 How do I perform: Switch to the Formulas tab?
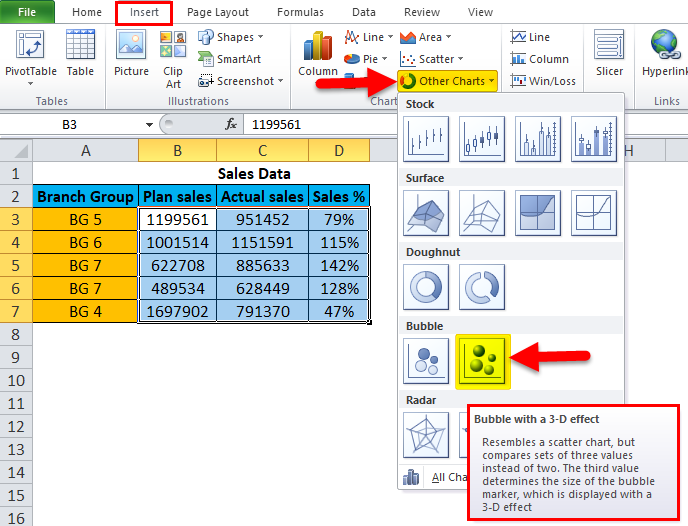pos(300,12)
